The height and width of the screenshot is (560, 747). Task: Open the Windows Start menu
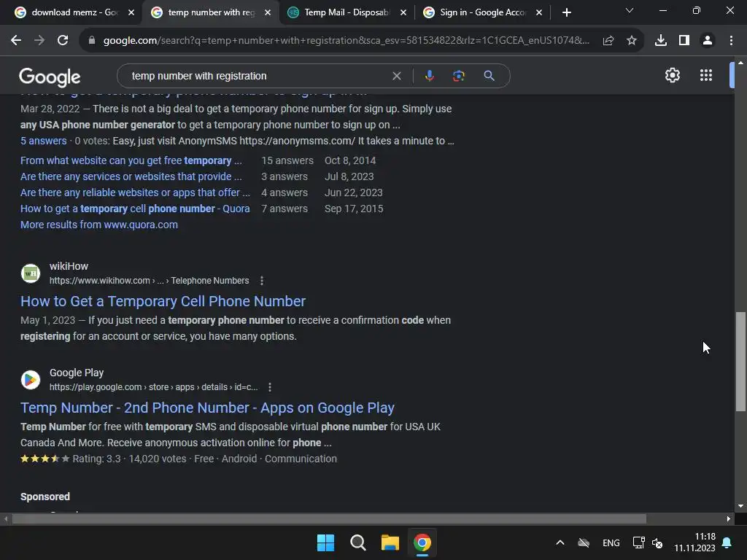[326, 542]
